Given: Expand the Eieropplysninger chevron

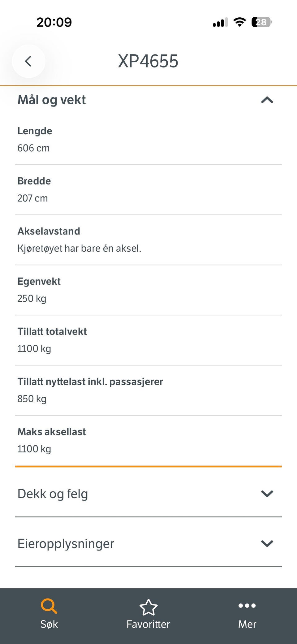Looking at the screenshot, I should point(267,543).
